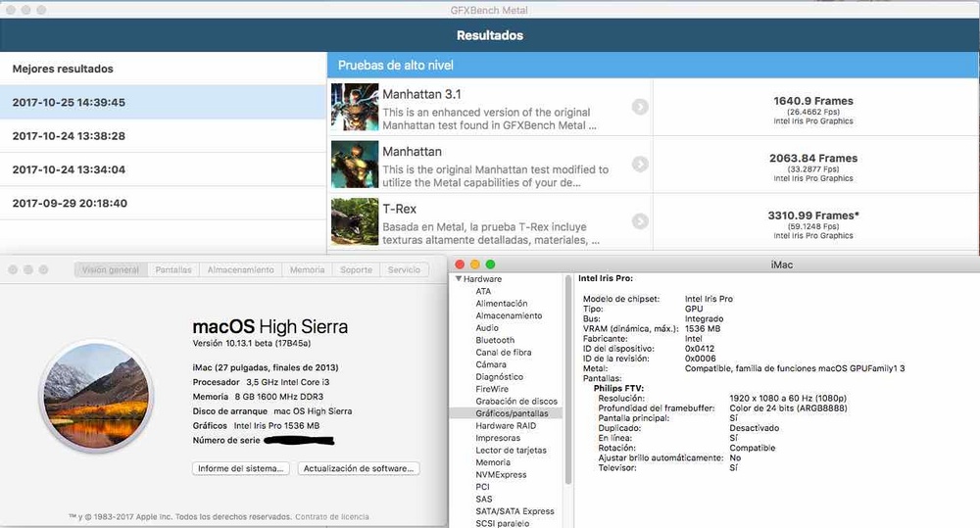Image resolution: width=980 pixels, height=528 pixels.
Task: Select Memoria in the iMac sidebar
Action: (493, 462)
